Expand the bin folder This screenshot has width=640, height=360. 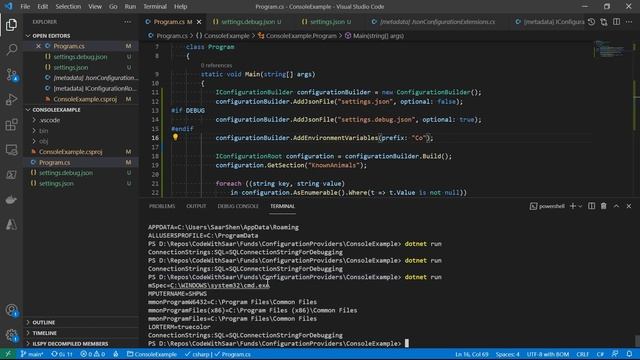(44, 131)
